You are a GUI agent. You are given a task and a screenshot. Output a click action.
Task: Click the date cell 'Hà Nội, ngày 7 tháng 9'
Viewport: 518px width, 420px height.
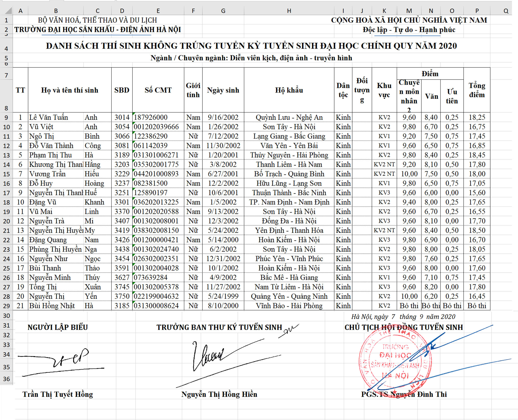click(x=403, y=317)
